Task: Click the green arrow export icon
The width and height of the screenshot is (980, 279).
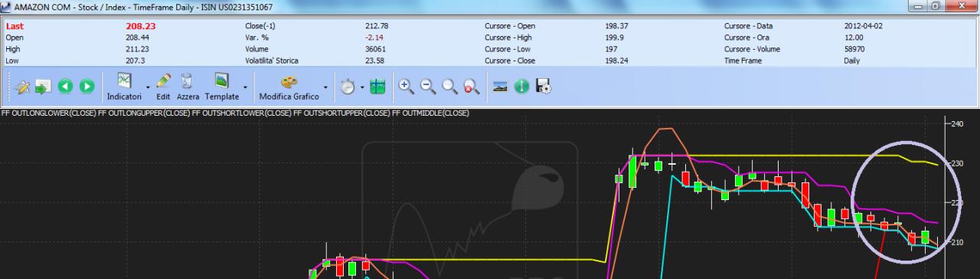Action: [43, 87]
